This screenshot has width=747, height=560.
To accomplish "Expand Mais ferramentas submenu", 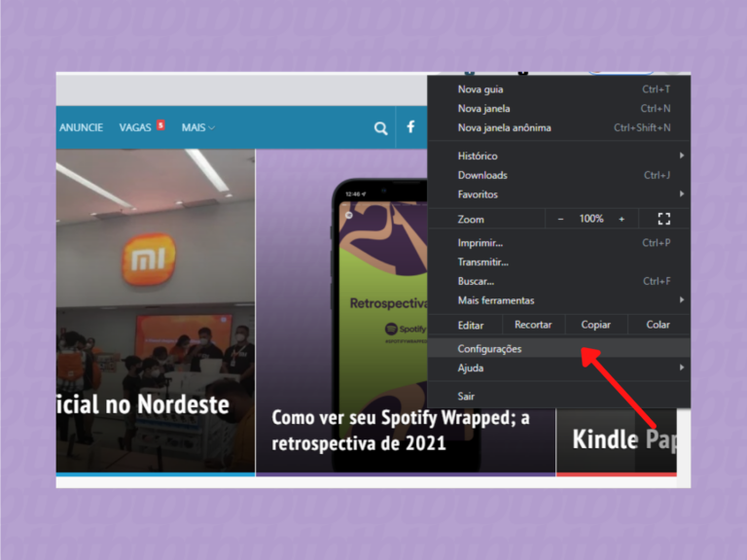I will (x=559, y=300).
